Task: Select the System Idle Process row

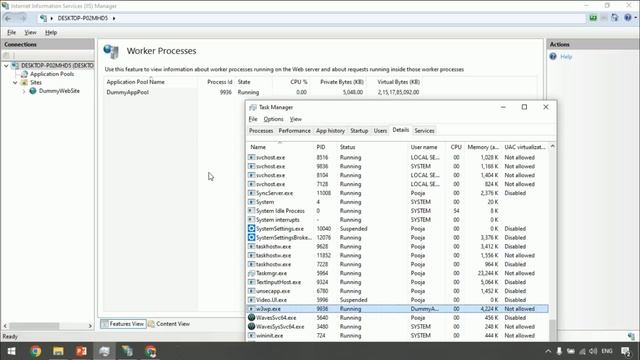Action: pos(398,211)
